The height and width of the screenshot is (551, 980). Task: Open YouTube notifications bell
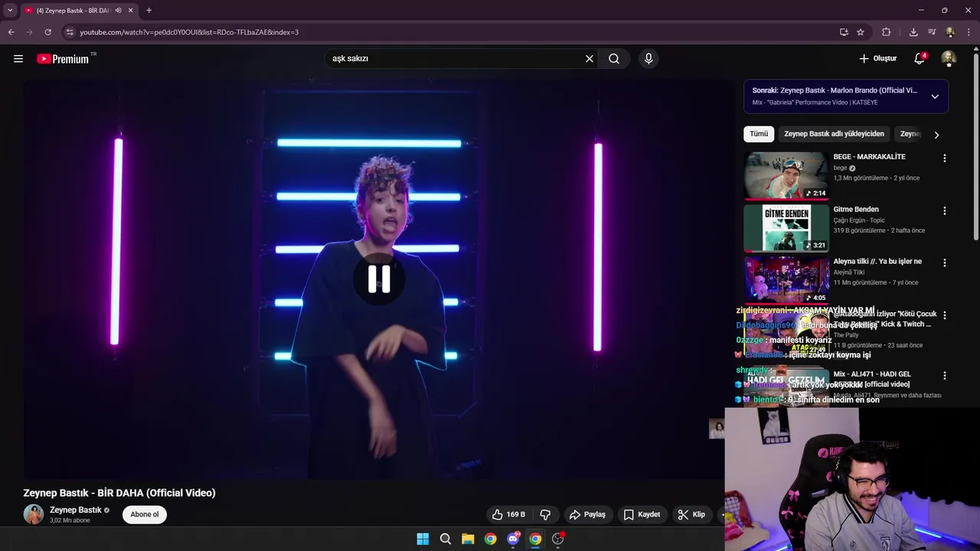coord(920,59)
